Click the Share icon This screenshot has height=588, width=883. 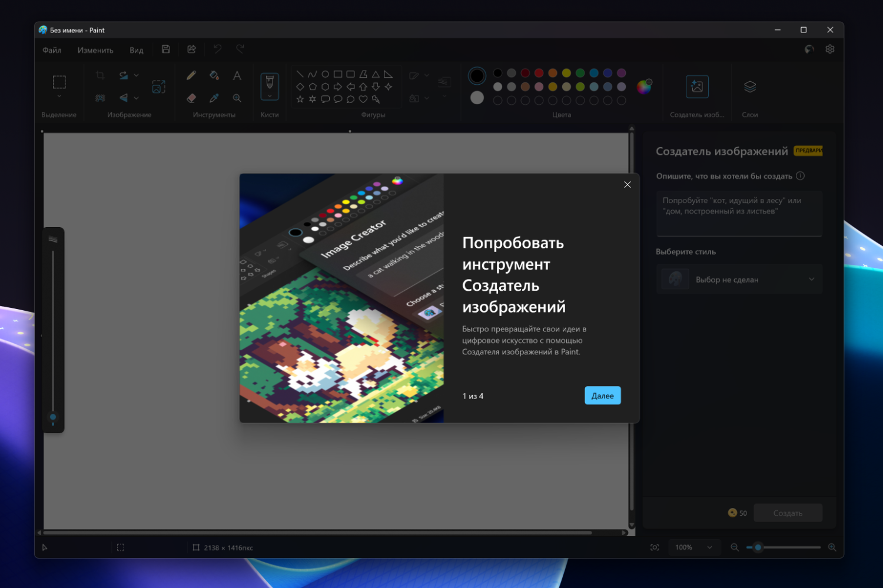coord(191,49)
